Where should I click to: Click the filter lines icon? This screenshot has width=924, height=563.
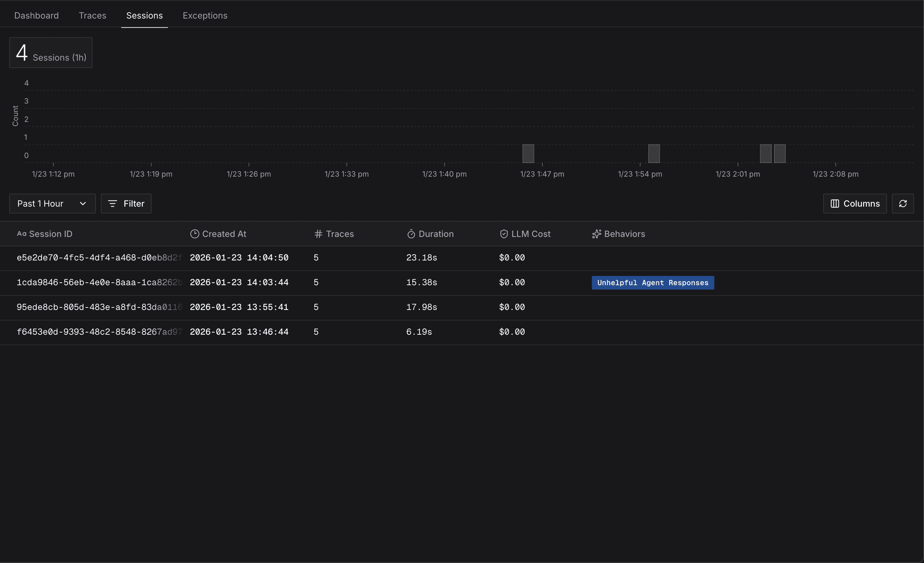pos(112,204)
